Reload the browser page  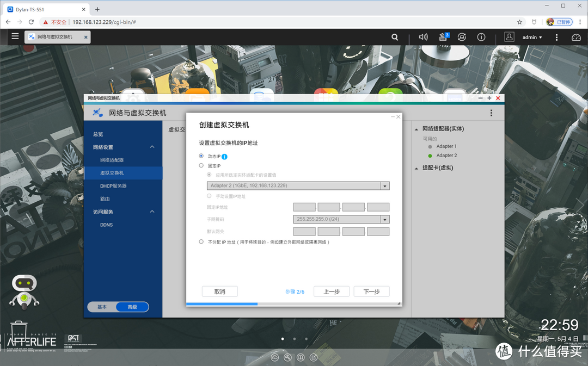pyautogui.click(x=31, y=22)
